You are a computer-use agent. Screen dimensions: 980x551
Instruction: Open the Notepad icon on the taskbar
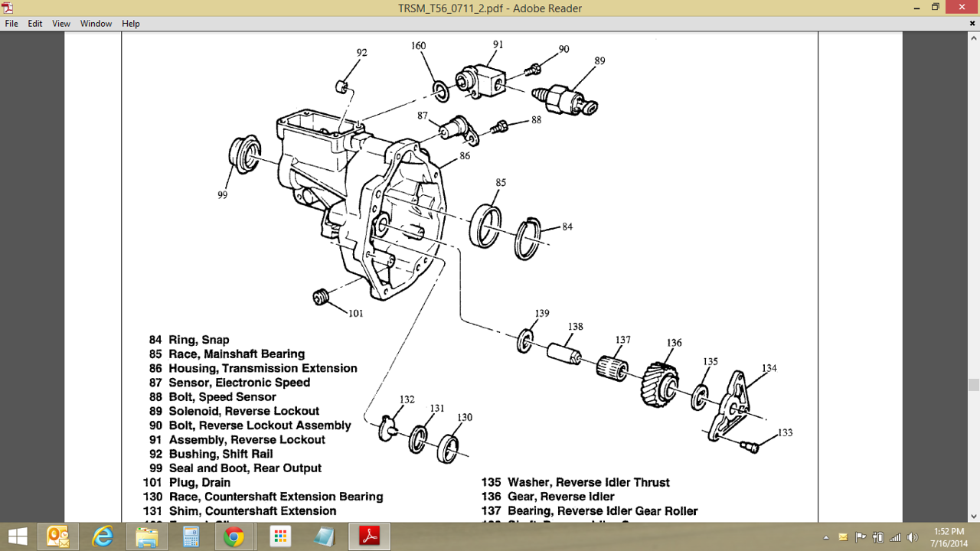pyautogui.click(x=325, y=536)
